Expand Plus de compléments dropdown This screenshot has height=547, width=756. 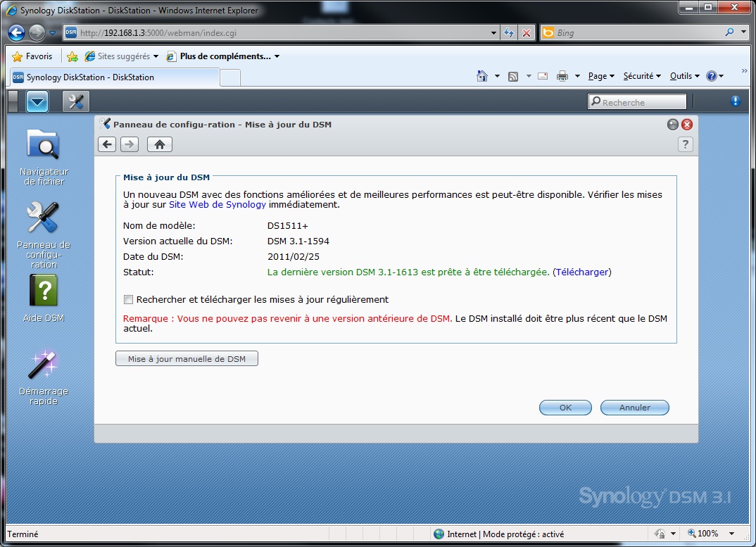(x=277, y=56)
